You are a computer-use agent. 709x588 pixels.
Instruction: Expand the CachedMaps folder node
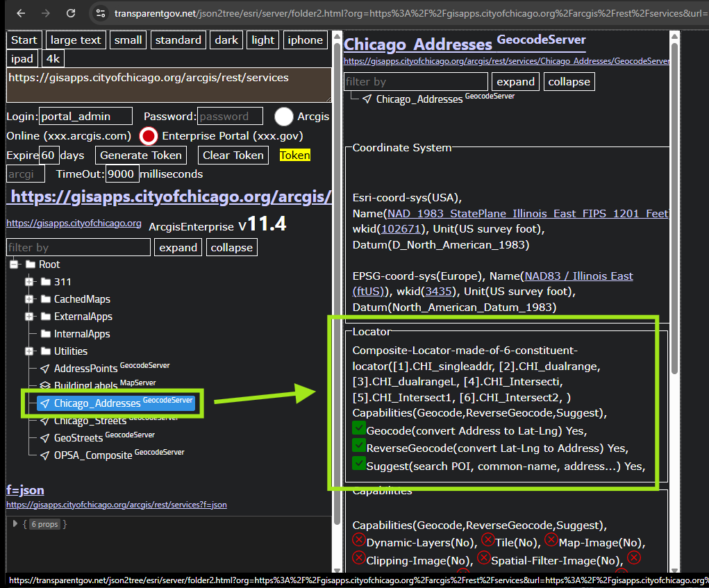29,299
